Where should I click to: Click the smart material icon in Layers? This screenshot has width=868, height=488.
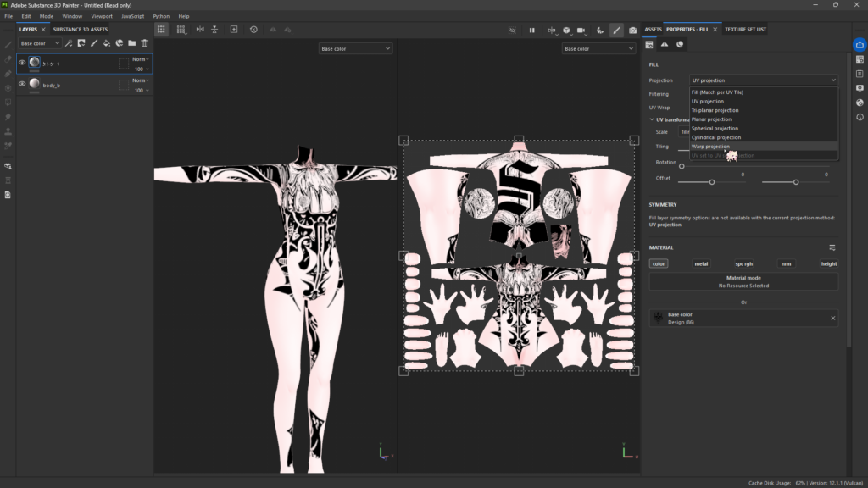pyautogui.click(x=119, y=43)
